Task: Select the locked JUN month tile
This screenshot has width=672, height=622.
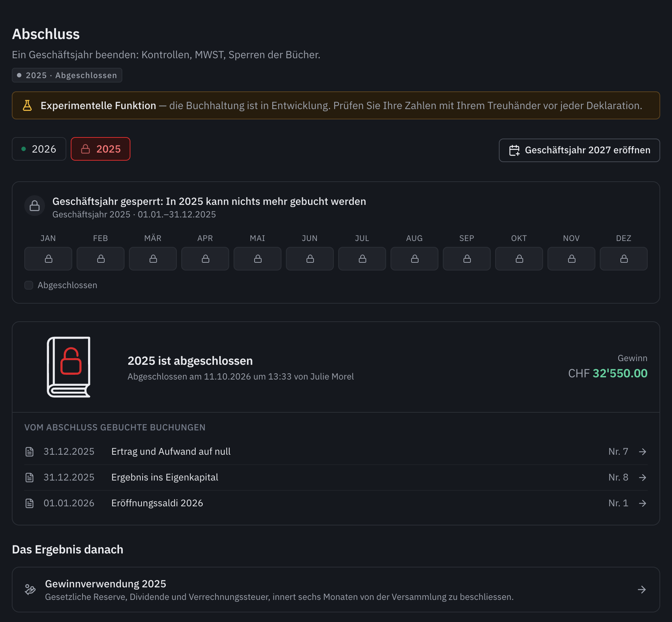Action: (310, 259)
